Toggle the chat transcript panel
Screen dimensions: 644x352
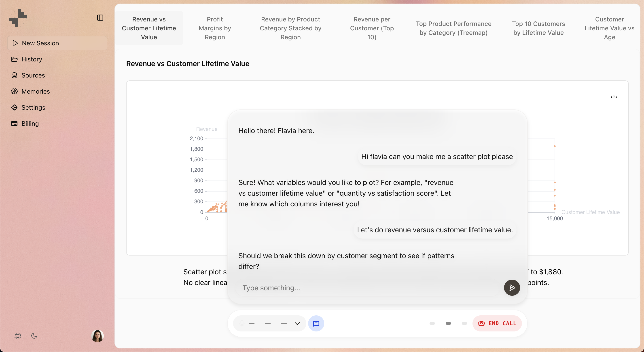(x=316, y=324)
